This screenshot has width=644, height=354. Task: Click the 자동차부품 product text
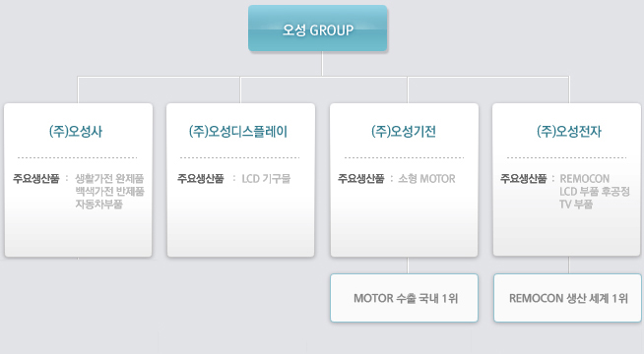(99, 204)
